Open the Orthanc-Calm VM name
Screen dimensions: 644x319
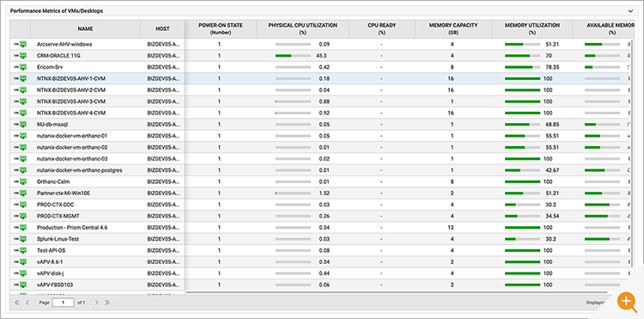(53, 181)
